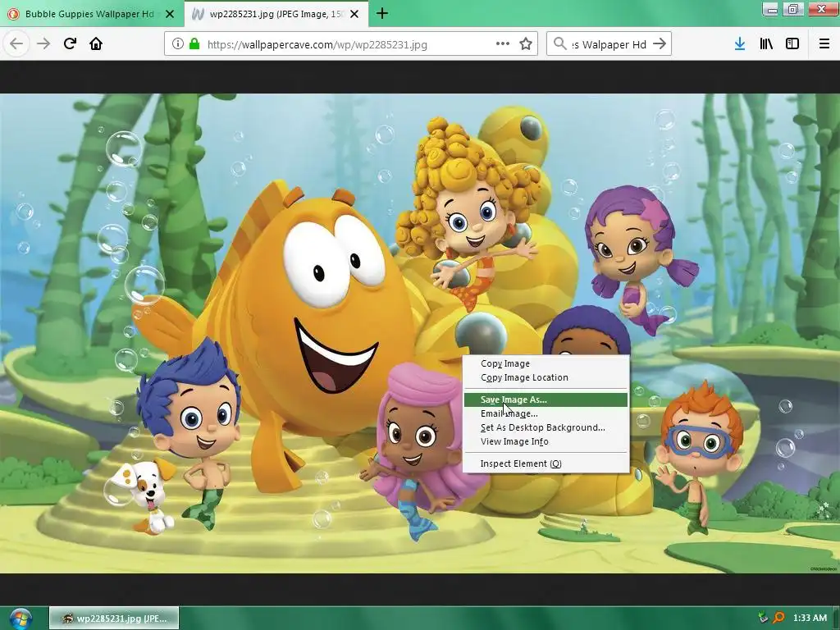Screen dimensions: 840x630
Task: Go forward with the forward arrow button
Action: pyautogui.click(x=43, y=43)
